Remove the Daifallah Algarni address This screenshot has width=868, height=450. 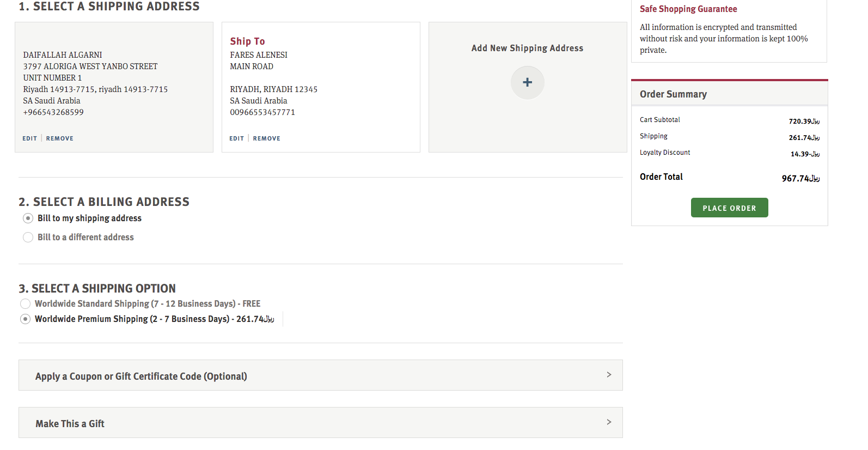[x=60, y=138]
